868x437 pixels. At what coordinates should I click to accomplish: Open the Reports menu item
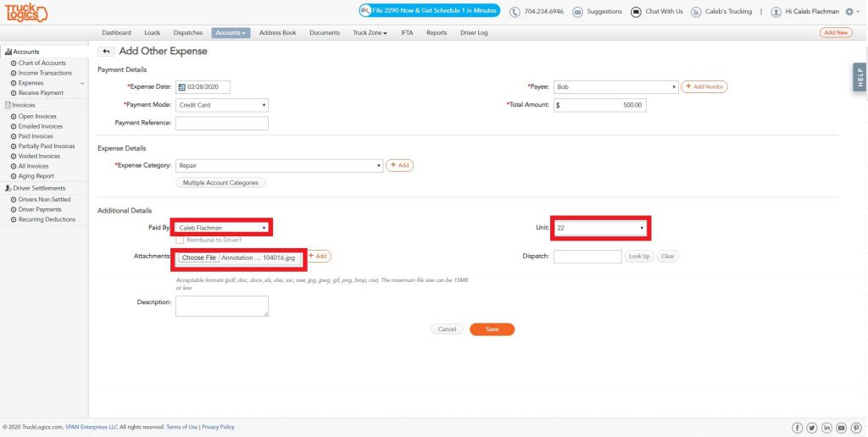click(437, 33)
